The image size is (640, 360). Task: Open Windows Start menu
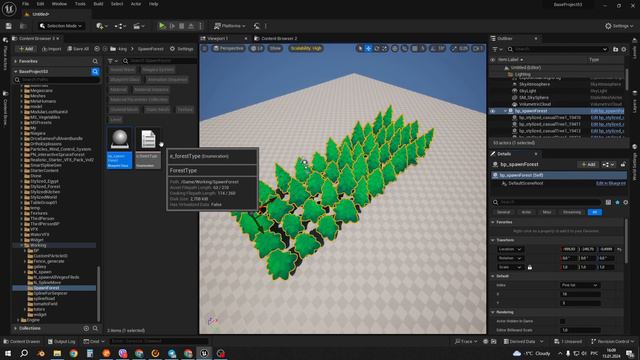coord(8,353)
